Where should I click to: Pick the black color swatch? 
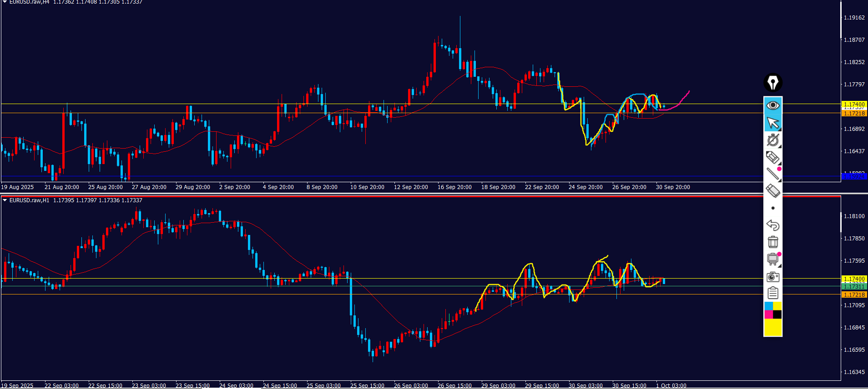tap(777, 314)
